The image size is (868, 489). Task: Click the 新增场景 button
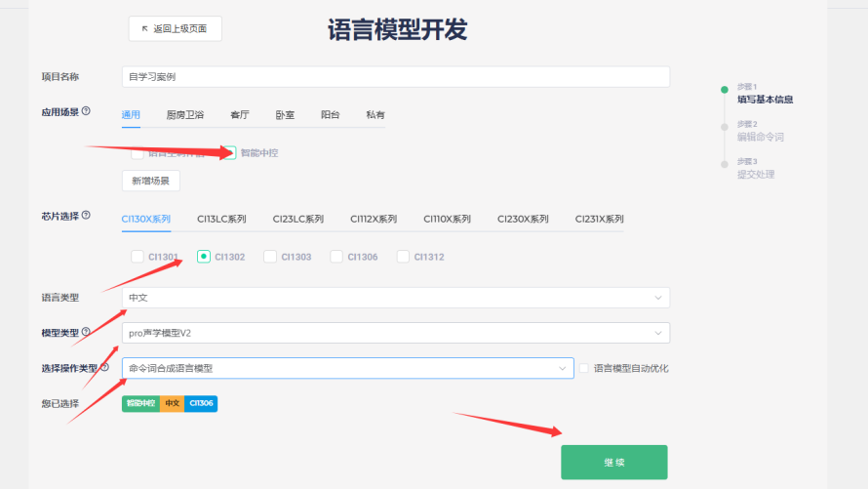click(150, 181)
